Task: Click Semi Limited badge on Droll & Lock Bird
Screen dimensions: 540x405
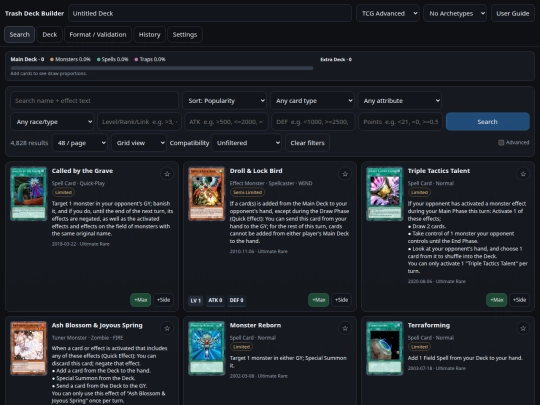Action: point(247,193)
